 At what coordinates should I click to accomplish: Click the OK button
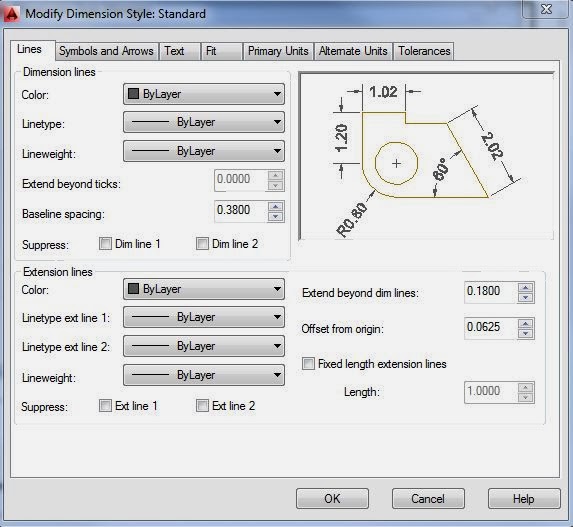click(x=332, y=498)
